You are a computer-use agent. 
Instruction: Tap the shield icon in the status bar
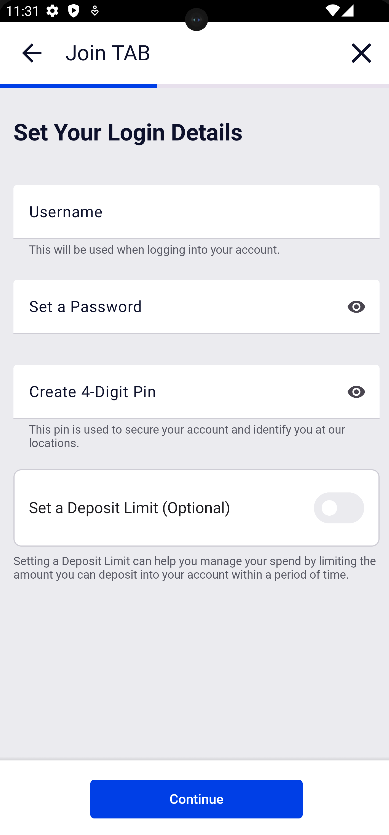click(74, 11)
